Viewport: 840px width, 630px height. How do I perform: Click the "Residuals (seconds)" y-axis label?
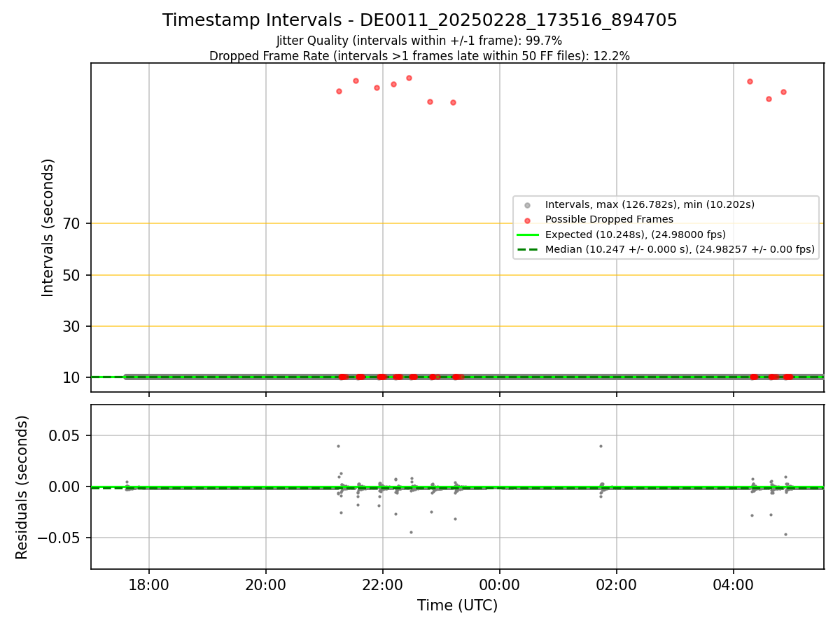coord(22,487)
